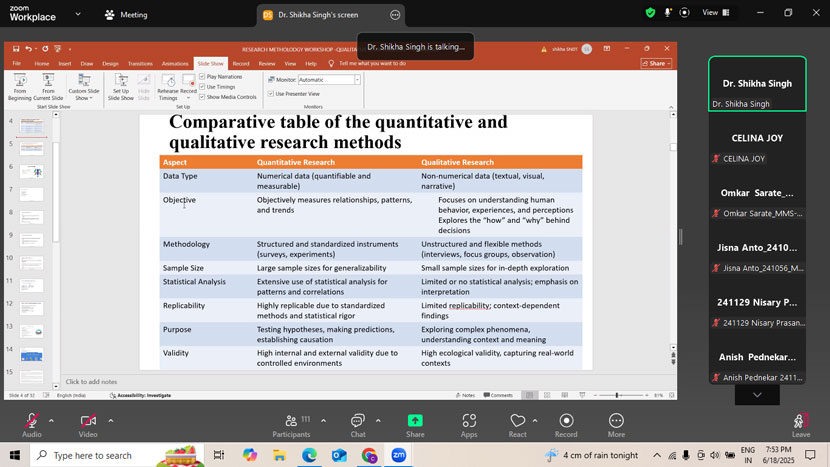Click the green Share screen icon

click(415, 421)
